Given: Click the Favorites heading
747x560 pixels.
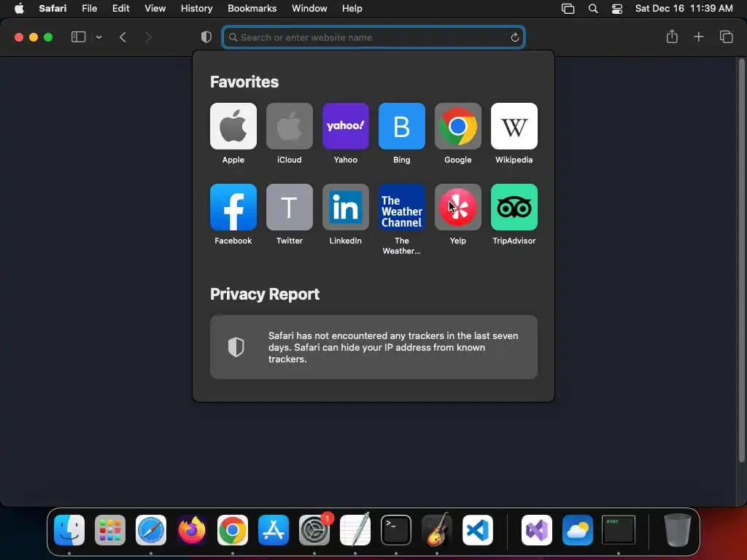Looking at the screenshot, I should pyautogui.click(x=244, y=82).
